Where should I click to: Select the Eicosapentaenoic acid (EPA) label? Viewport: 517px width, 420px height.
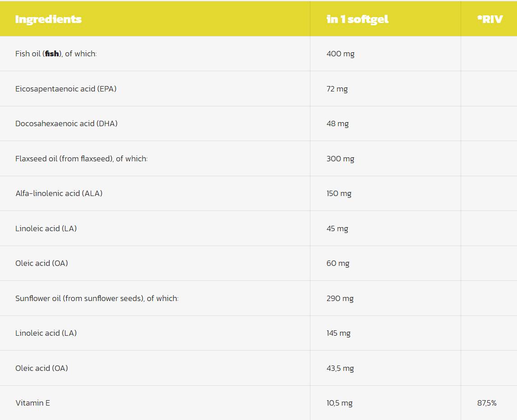(66, 89)
